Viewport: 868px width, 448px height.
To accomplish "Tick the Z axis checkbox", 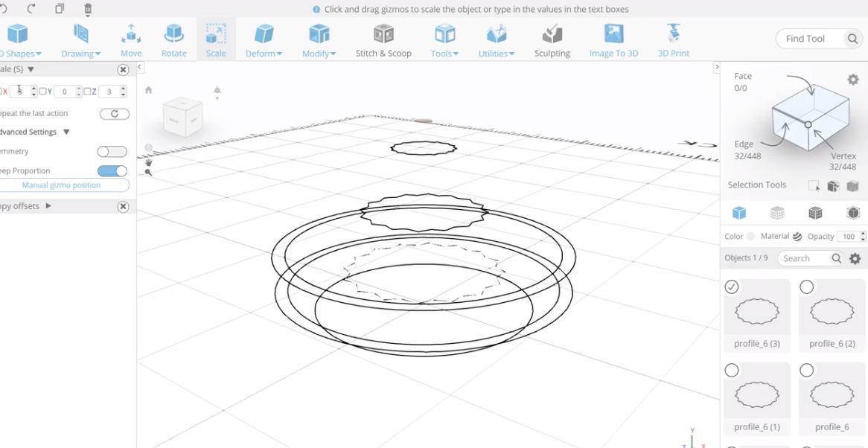I will click(87, 92).
